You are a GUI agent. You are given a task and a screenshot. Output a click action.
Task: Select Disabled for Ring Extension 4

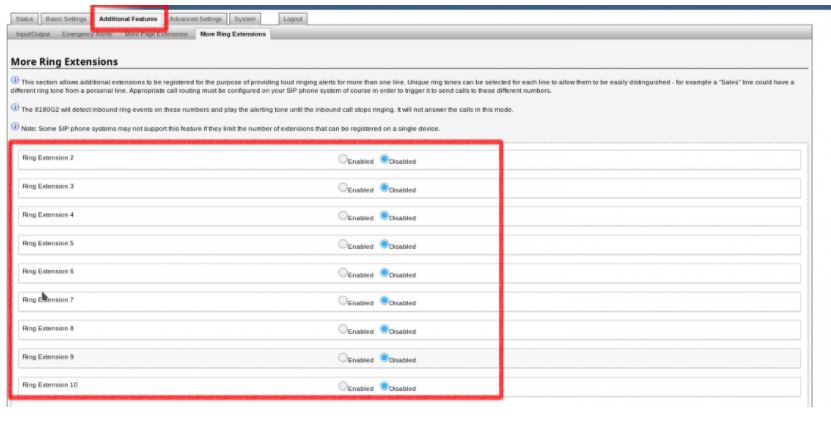pyautogui.click(x=385, y=215)
